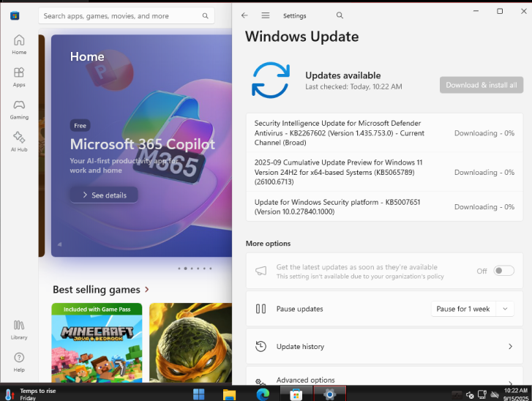Click the cloud sync tray icon
532x401 pixels.
click(x=495, y=394)
